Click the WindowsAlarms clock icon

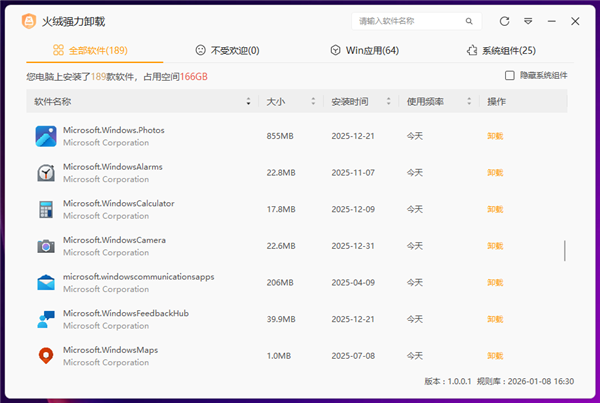tap(45, 173)
